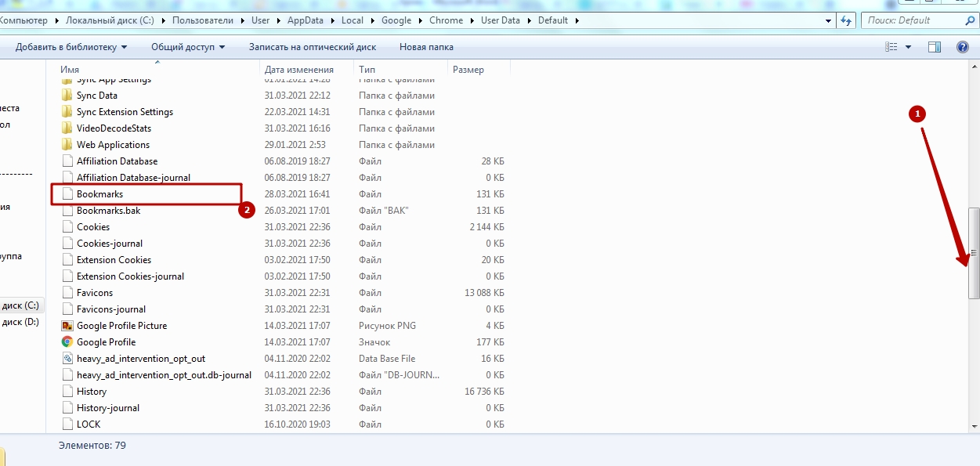Image resolution: width=980 pixels, height=466 pixels.
Task: Click the History-journal file icon
Action: click(x=67, y=408)
